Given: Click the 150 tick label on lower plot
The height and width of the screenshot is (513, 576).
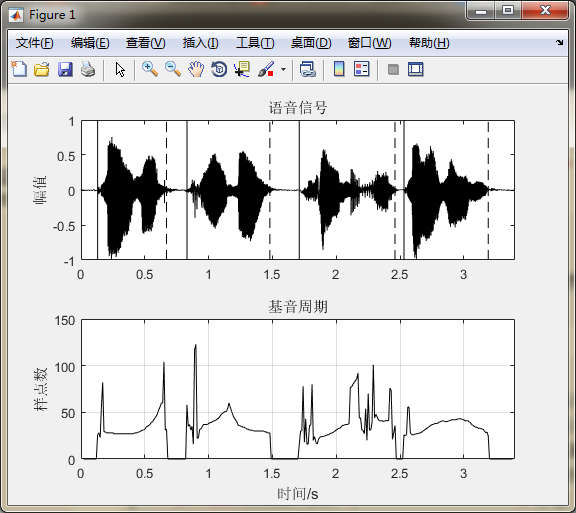Looking at the screenshot, I should 65,320.
